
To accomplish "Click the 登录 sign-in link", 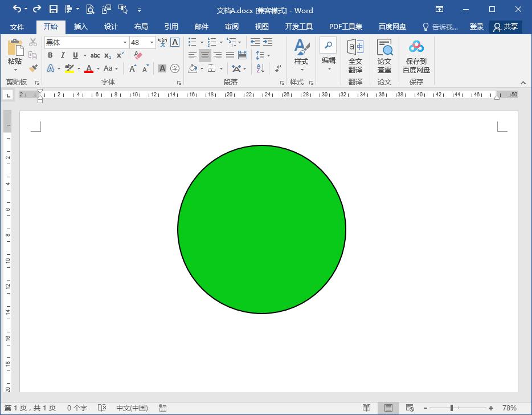I will tap(476, 27).
